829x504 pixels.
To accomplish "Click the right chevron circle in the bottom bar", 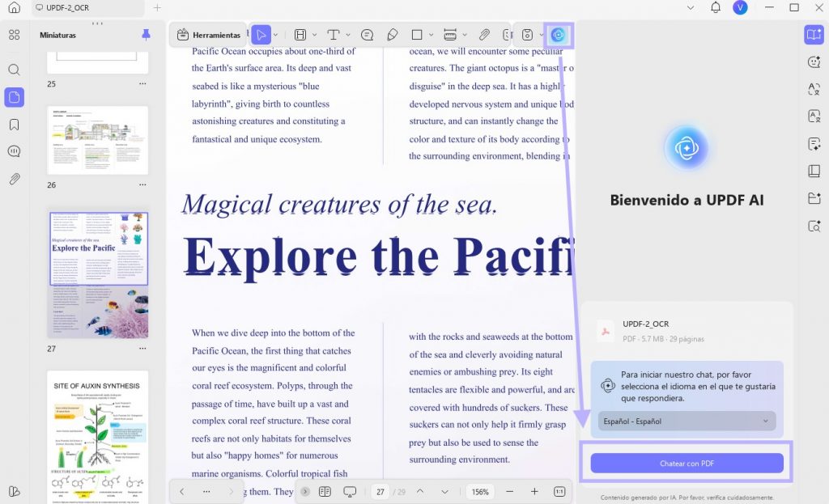I will point(305,491).
